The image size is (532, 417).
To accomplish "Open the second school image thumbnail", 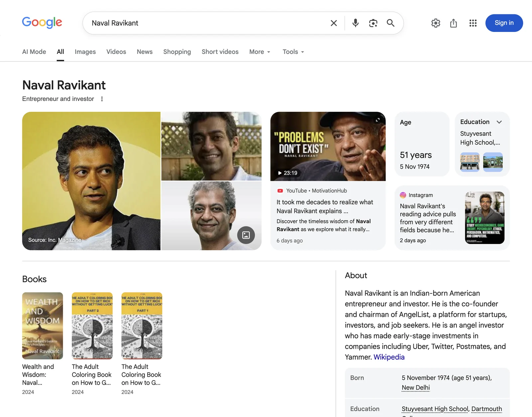I will tap(493, 162).
